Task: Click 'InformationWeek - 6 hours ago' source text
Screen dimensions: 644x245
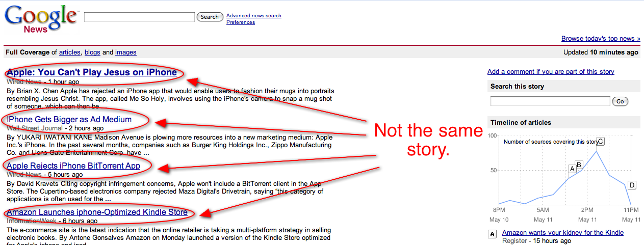Action: coord(52,221)
